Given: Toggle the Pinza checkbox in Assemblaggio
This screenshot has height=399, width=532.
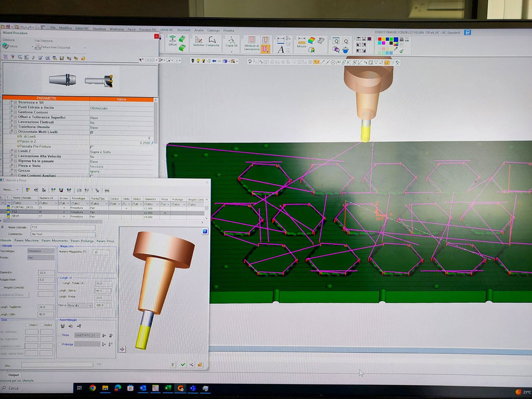Looking at the screenshot, I should click(60, 335).
